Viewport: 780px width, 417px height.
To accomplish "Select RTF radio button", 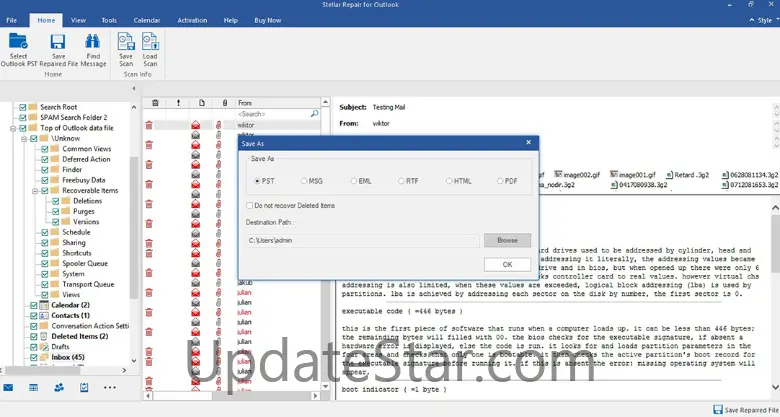I will point(401,181).
